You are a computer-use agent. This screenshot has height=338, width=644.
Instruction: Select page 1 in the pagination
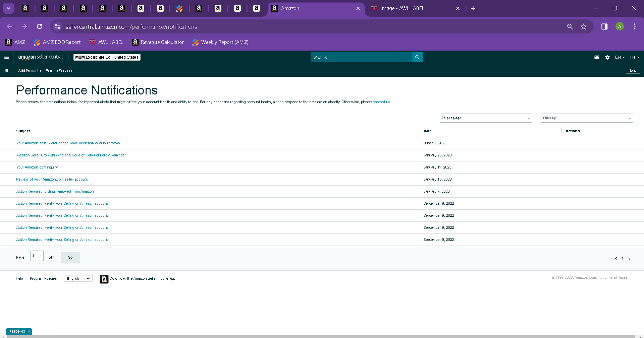pos(623,258)
